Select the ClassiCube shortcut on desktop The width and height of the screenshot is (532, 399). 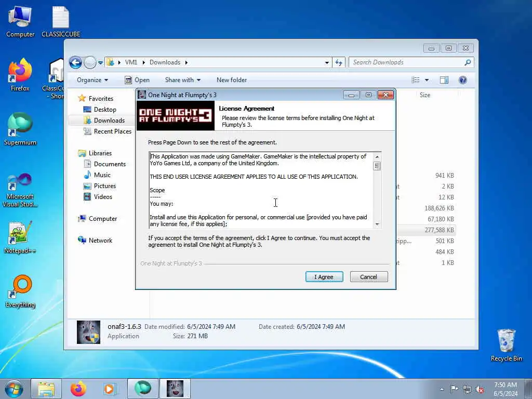coord(54,79)
